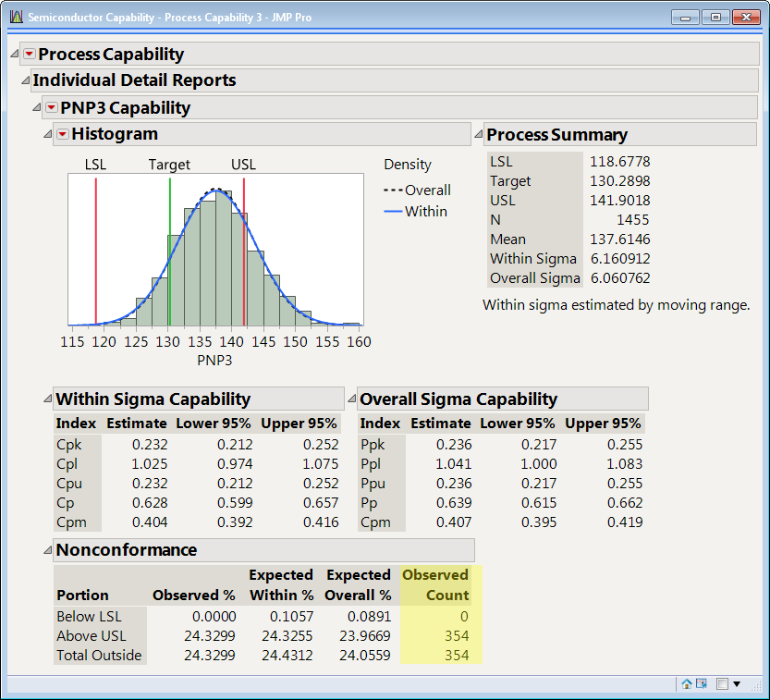Select Total Outside Expected Within 24.4312

pos(287,656)
